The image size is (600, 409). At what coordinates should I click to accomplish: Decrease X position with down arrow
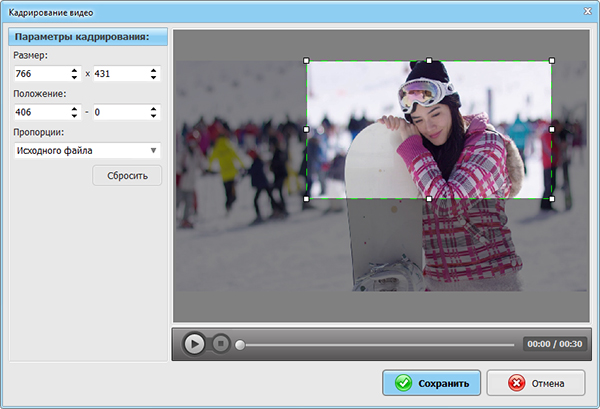[x=74, y=116]
